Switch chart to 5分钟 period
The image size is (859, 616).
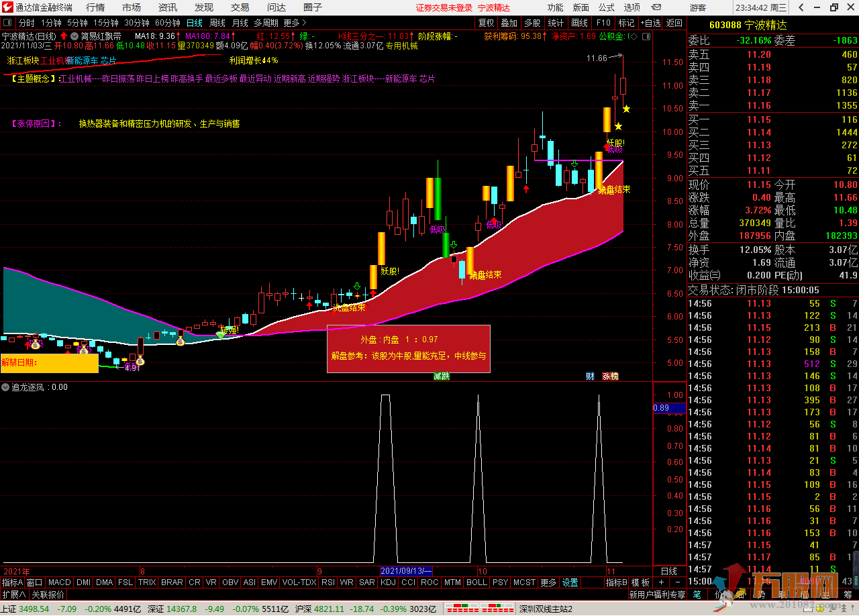tap(78, 23)
